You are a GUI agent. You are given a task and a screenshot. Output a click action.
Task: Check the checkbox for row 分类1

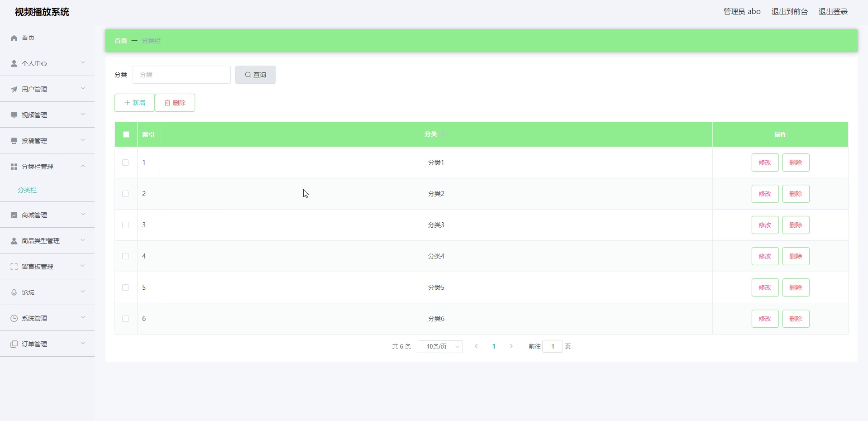click(x=125, y=163)
